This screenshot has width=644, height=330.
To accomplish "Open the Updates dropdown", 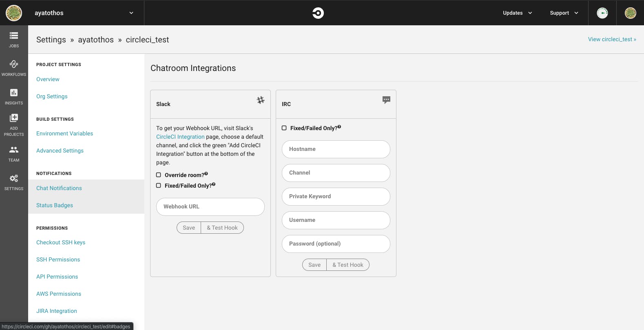I will point(518,13).
